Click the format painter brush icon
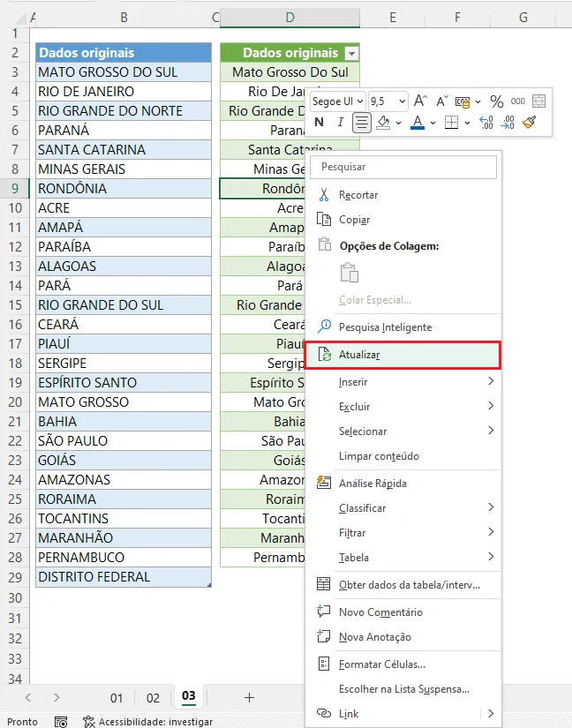The height and width of the screenshot is (728, 572). pos(529,123)
